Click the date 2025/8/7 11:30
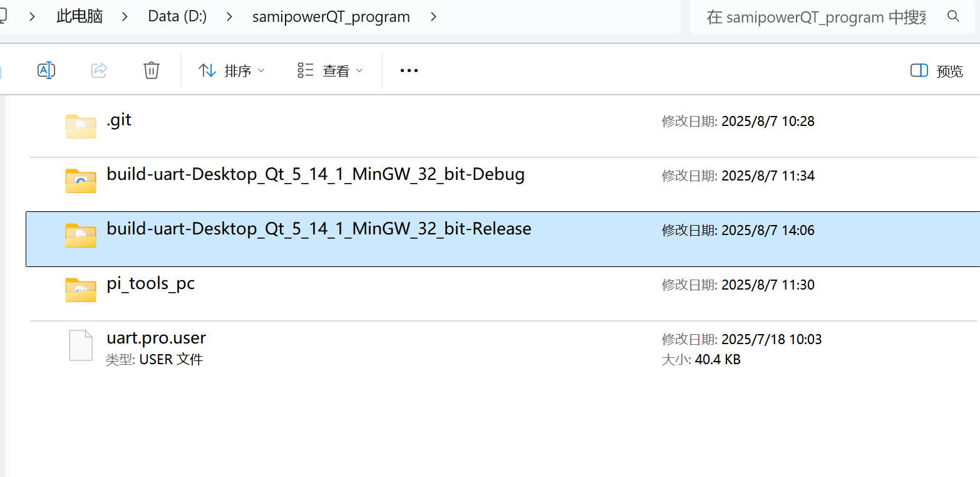 click(768, 285)
